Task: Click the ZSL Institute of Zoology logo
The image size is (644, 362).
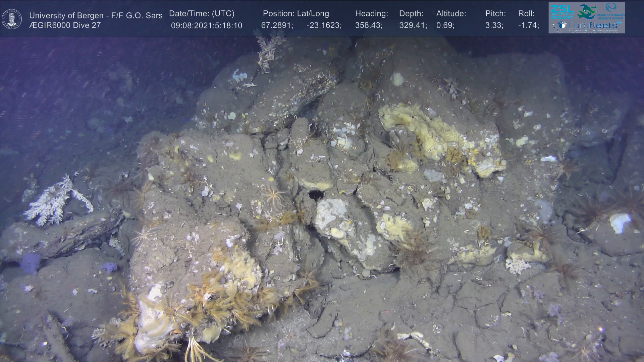Action: [561, 11]
